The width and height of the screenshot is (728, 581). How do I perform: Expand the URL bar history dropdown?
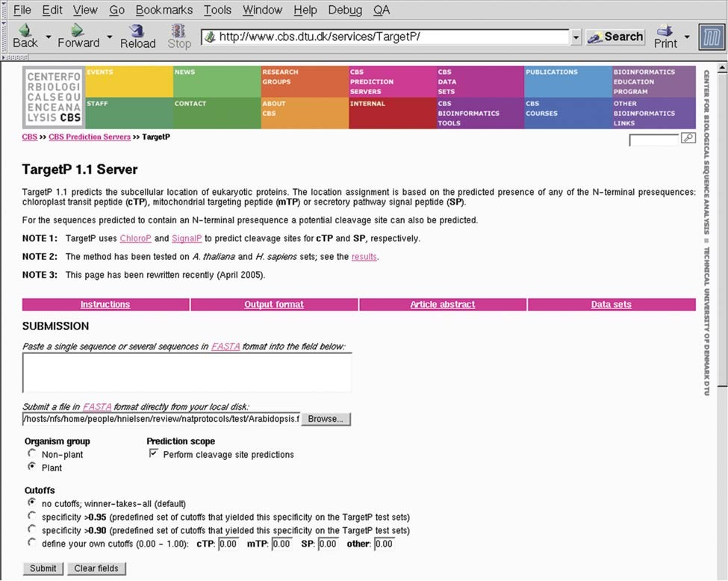(x=576, y=37)
